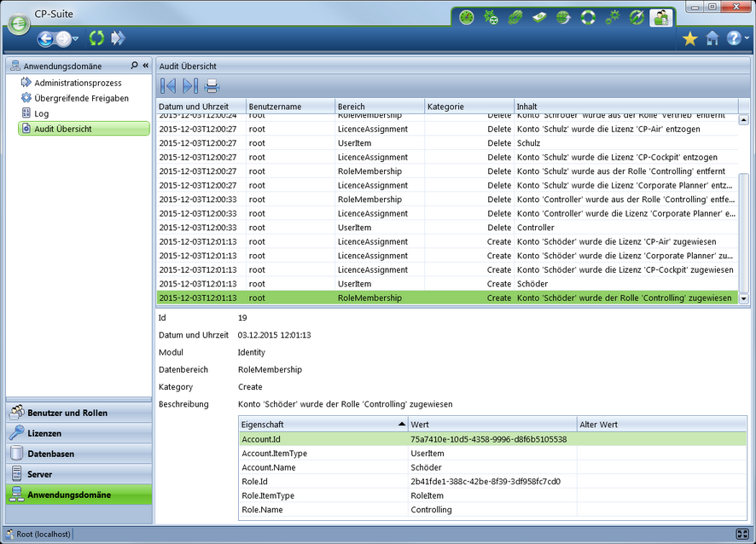Select the Account.Id property row
The image size is (756, 544).
click(x=492, y=439)
